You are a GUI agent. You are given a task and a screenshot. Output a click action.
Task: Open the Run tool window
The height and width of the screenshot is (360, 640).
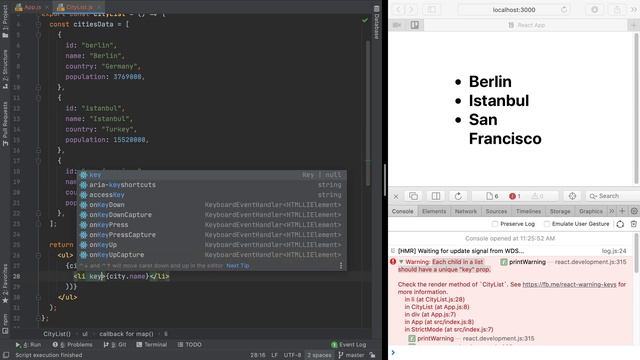click(x=28, y=344)
